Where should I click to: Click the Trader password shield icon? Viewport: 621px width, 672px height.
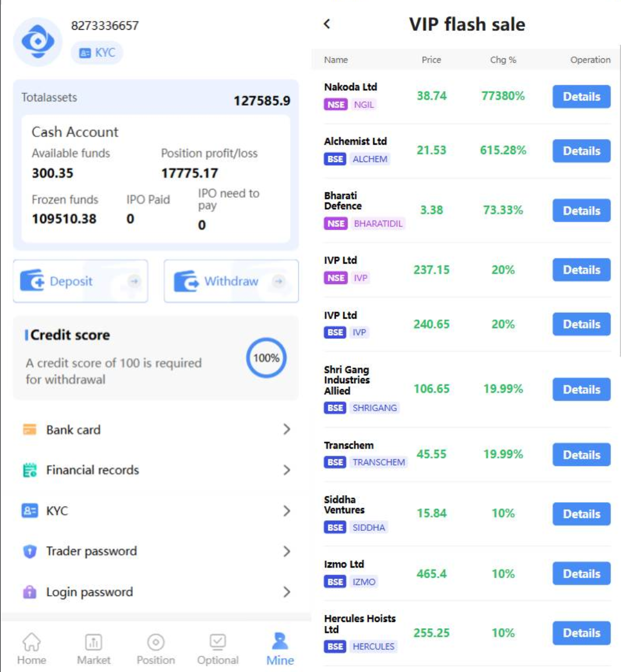(x=29, y=551)
